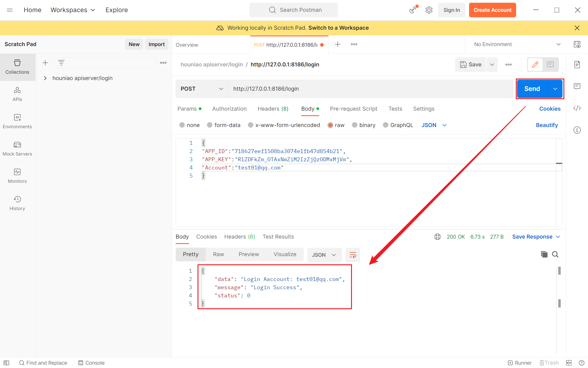Toggle the sidebar from the status bar

pyautogui.click(x=6, y=363)
